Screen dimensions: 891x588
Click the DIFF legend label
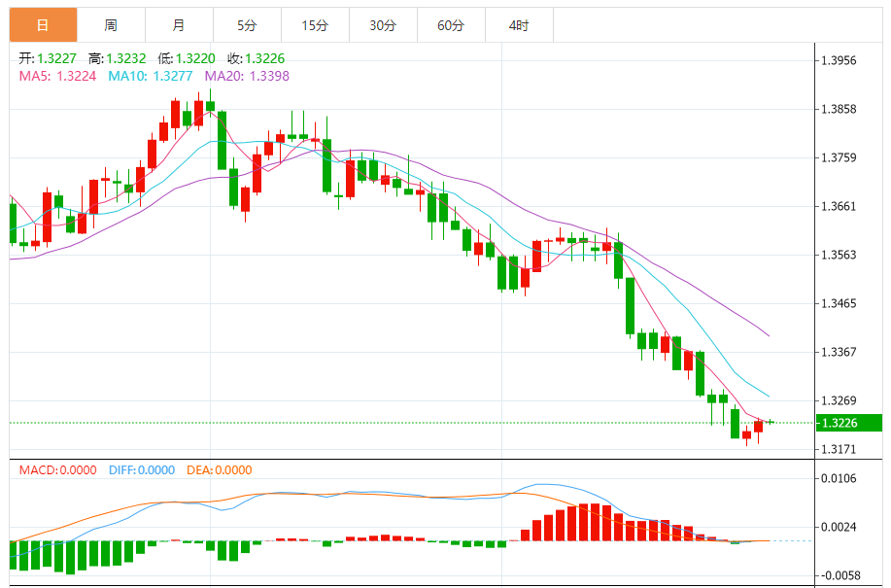pyautogui.click(x=140, y=470)
